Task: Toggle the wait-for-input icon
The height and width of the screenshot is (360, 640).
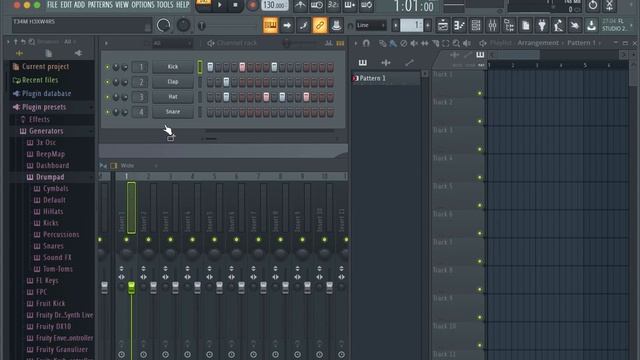Action: (x=317, y=5)
